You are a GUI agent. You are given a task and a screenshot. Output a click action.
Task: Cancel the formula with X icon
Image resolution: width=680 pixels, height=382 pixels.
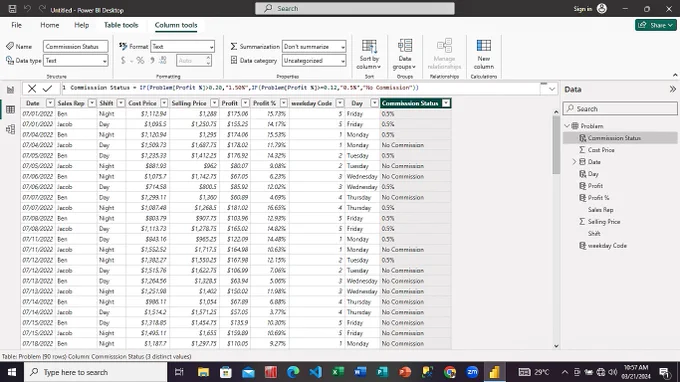[32, 88]
